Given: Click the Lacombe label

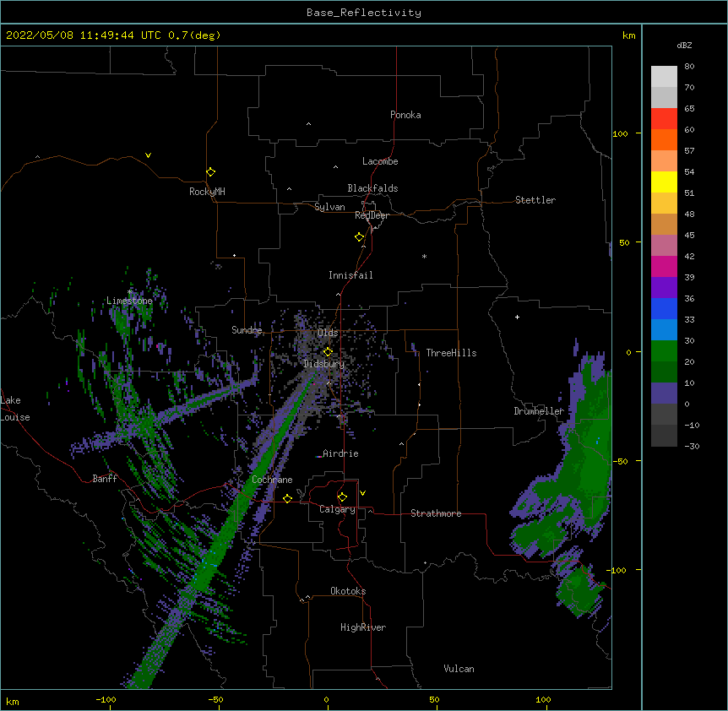Looking at the screenshot, I should coord(380,161).
